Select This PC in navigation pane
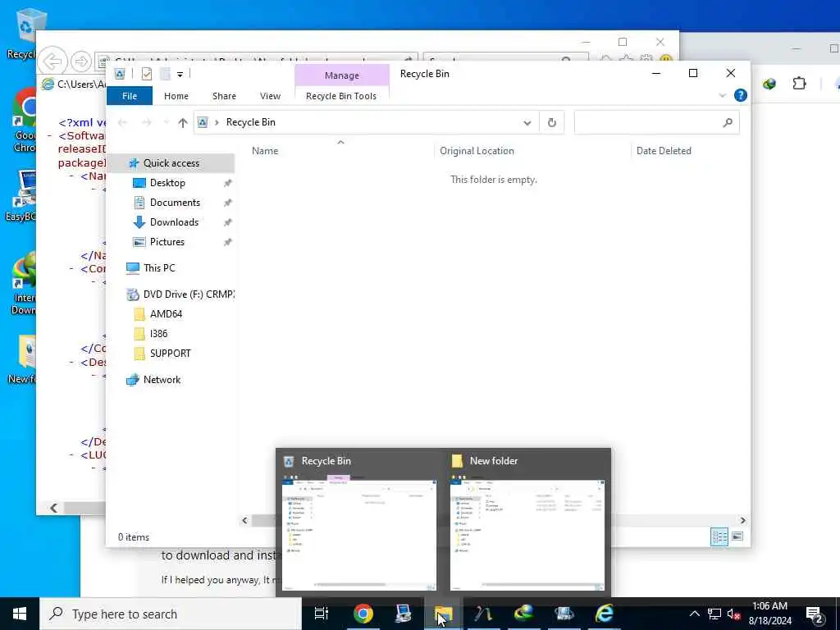This screenshot has height=630, width=840. [159, 268]
